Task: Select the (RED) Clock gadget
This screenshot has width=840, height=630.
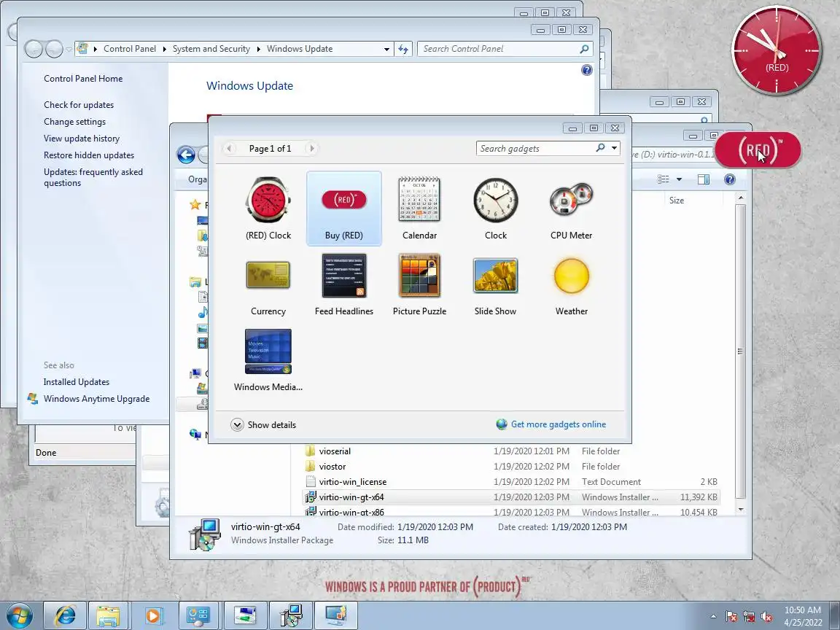Action: click(268, 209)
